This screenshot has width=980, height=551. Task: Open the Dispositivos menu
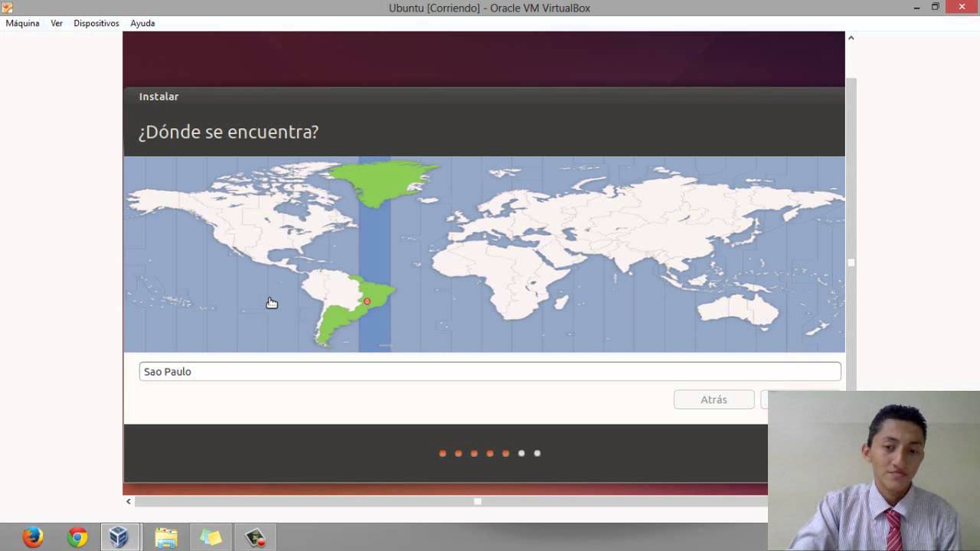(96, 23)
